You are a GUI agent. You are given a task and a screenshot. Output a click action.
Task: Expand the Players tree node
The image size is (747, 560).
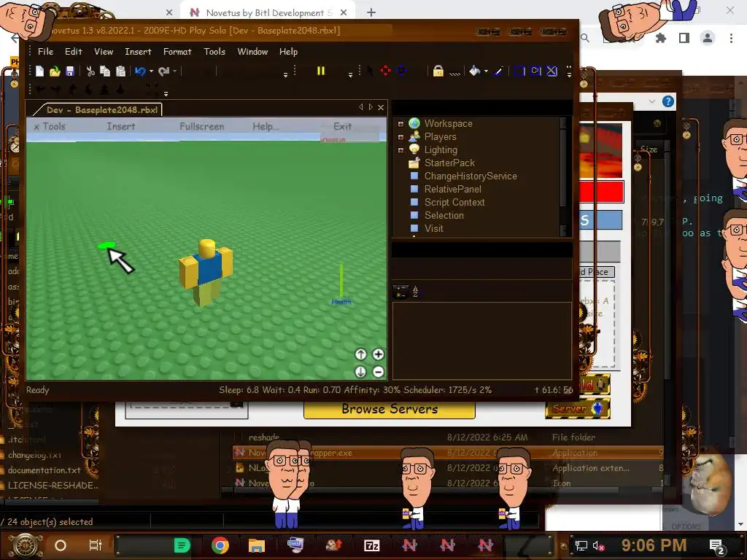(400, 137)
